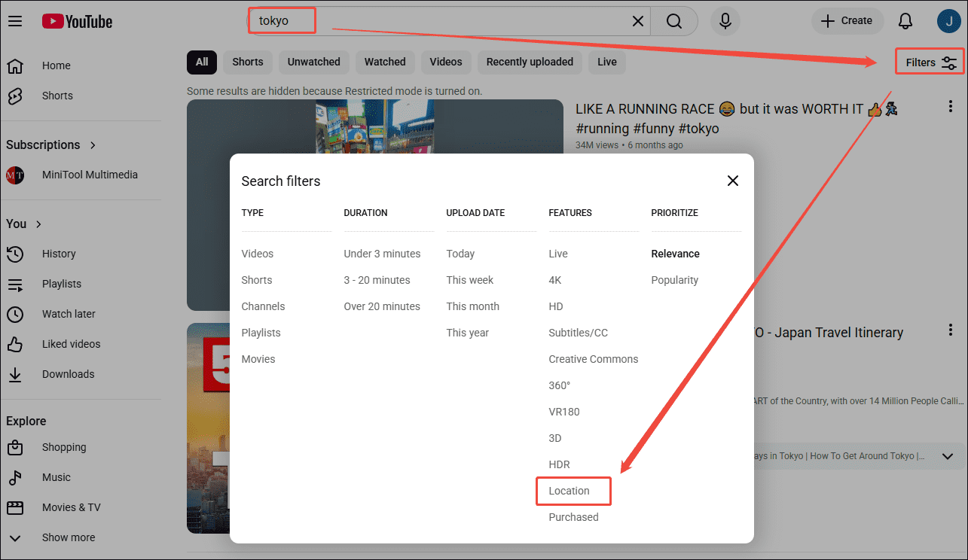Click the YouTube logo
This screenshot has height=560, width=968.
(77, 21)
